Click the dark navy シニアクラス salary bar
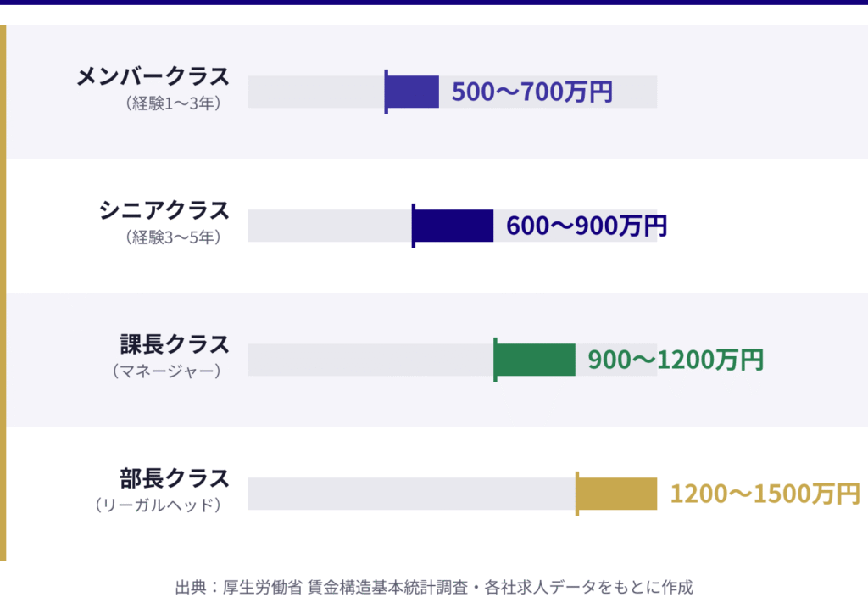The image size is (868, 603). 453,226
